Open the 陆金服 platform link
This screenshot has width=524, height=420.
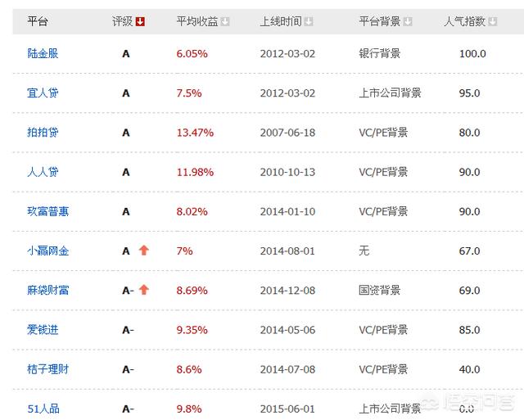pyautogui.click(x=43, y=54)
